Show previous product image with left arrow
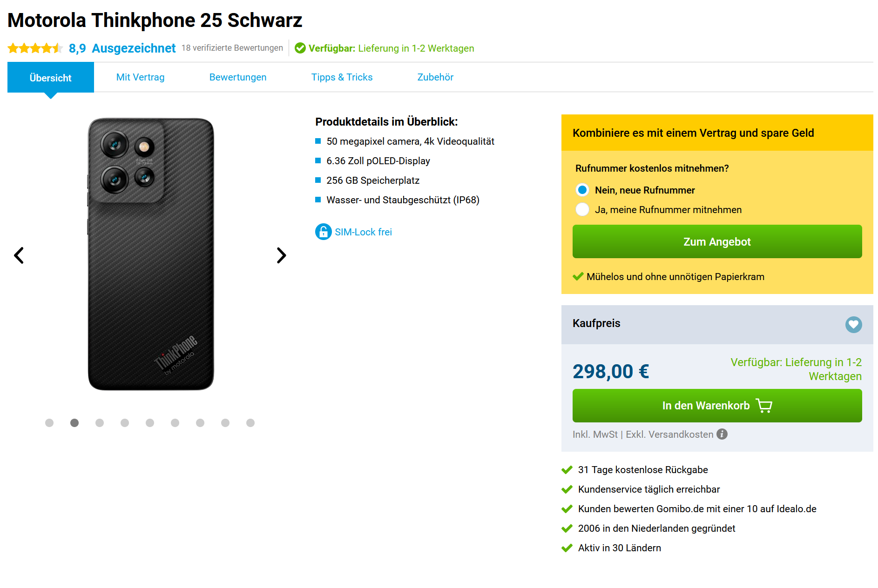This screenshot has height=588, width=878. 19,255
